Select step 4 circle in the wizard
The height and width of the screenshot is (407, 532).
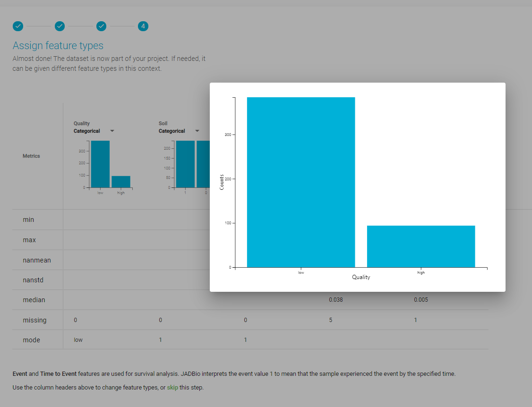pyautogui.click(x=143, y=26)
